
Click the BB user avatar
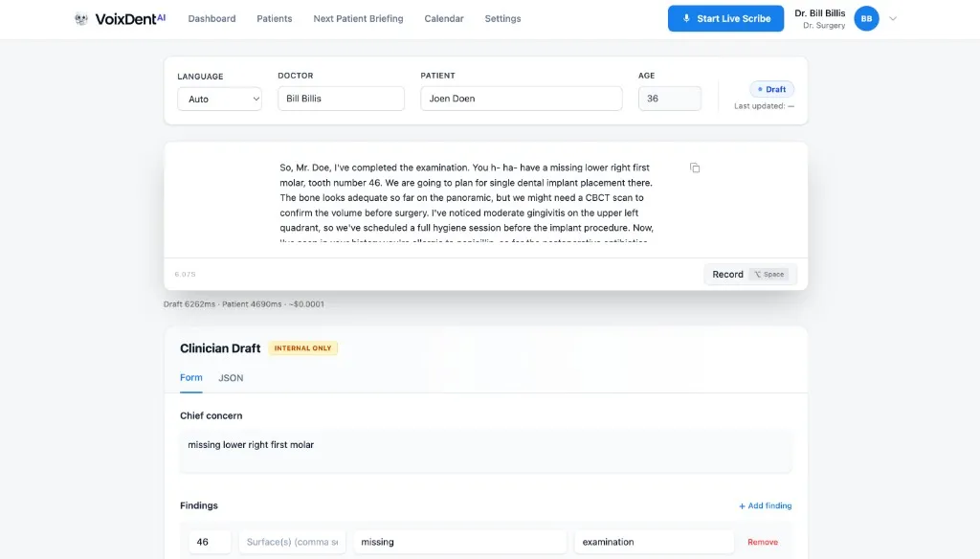point(866,19)
